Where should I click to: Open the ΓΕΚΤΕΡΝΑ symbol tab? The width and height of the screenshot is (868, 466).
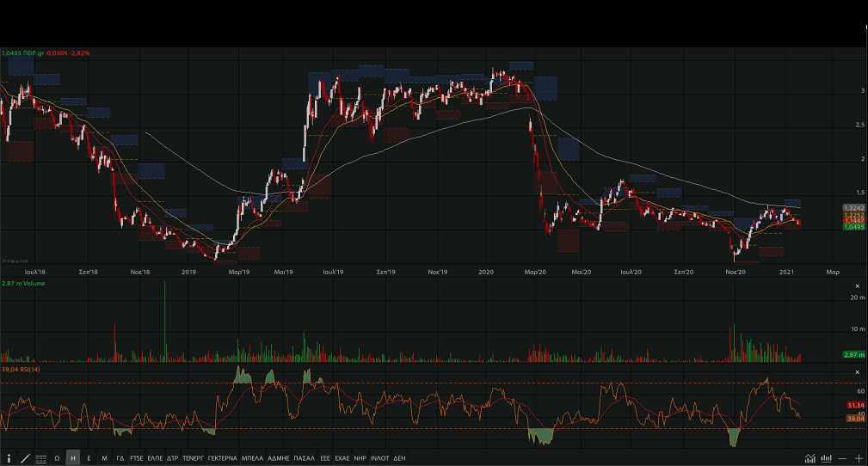pyautogui.click(x=222, y=458)
